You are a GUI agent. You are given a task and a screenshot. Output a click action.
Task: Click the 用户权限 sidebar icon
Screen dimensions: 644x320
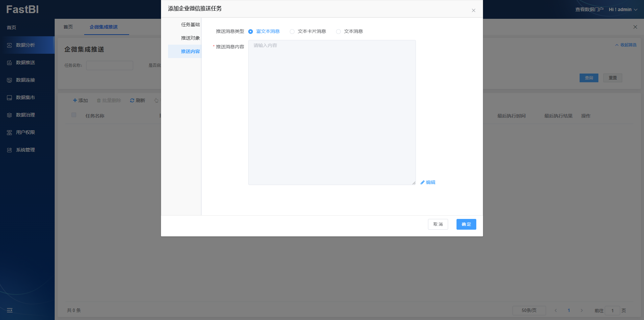click(9, 132)
